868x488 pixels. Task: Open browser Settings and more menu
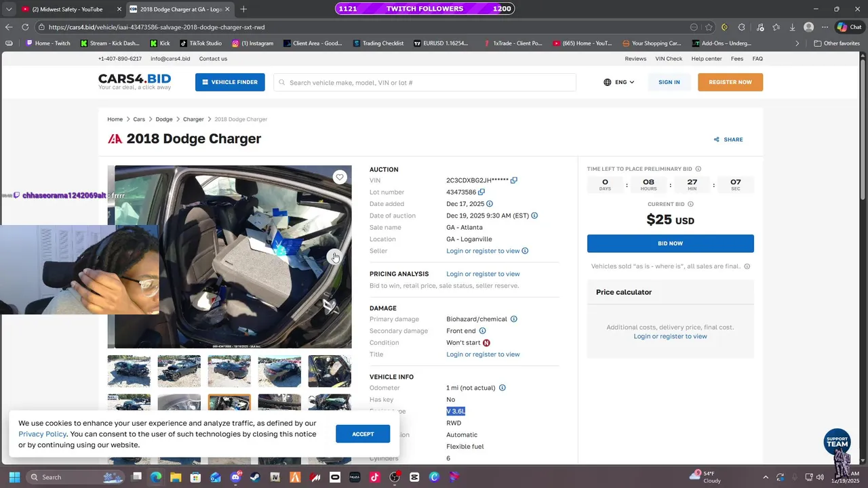point(825,27)
